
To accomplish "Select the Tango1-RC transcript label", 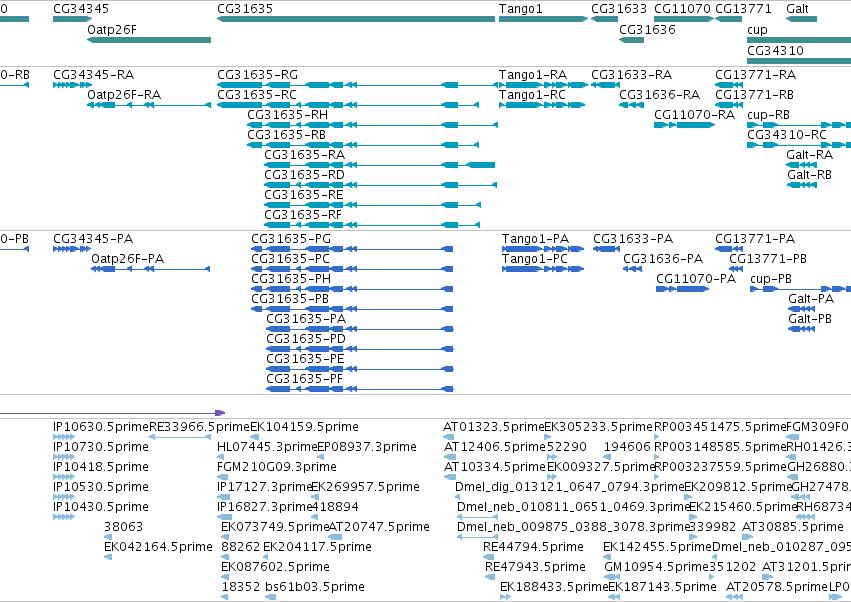I will (x=532, y=94).
